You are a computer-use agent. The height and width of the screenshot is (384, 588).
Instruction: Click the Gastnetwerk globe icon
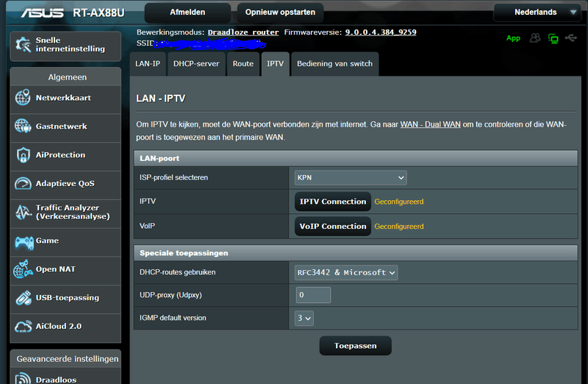[x=23, y=126]
